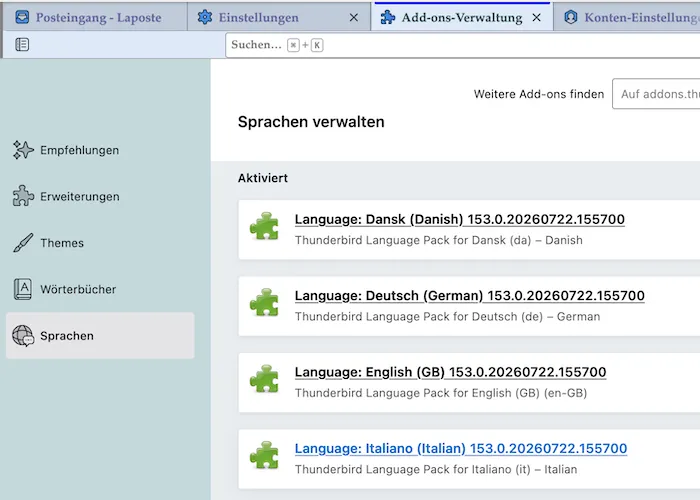
Task: Open the Language: English (GB) link
Action: 450,372
